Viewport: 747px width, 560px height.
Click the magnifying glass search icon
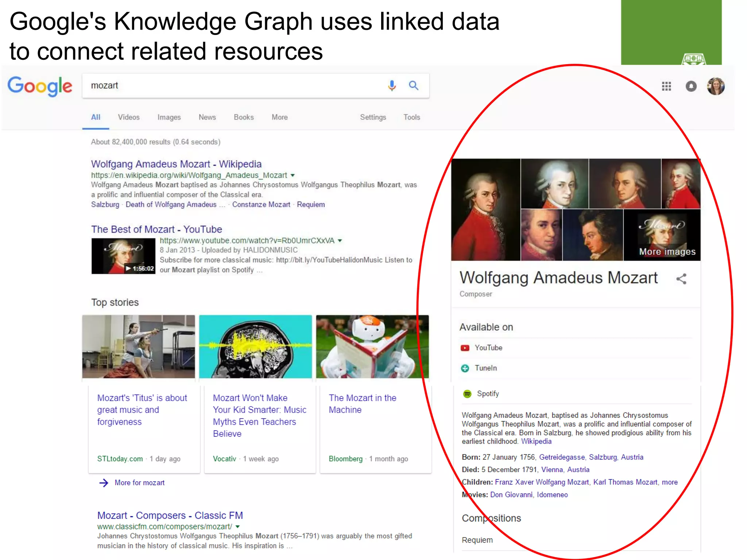[413, 86]
